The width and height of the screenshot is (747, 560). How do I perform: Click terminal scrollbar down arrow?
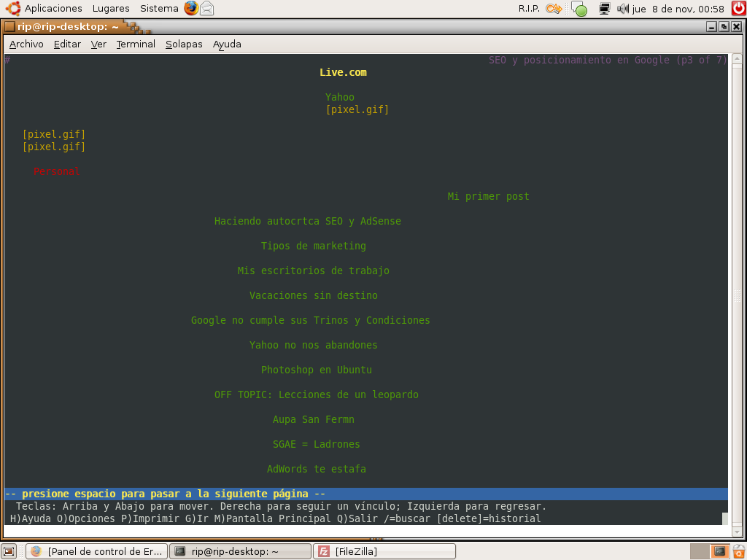click(737, 531)
